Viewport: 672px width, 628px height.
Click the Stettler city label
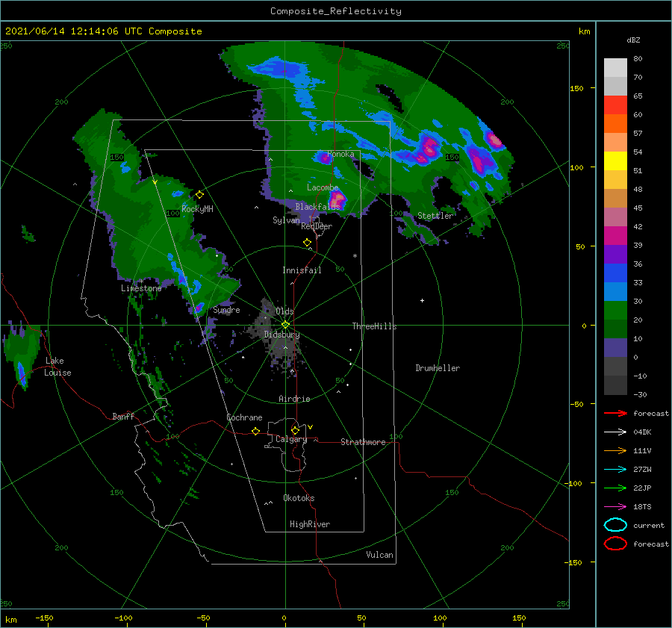[435, 216]
